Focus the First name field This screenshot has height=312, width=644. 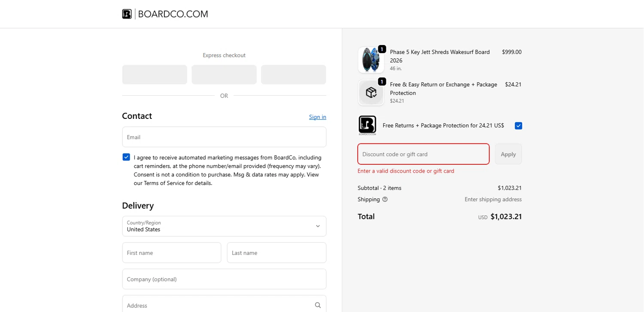(172, 253)
